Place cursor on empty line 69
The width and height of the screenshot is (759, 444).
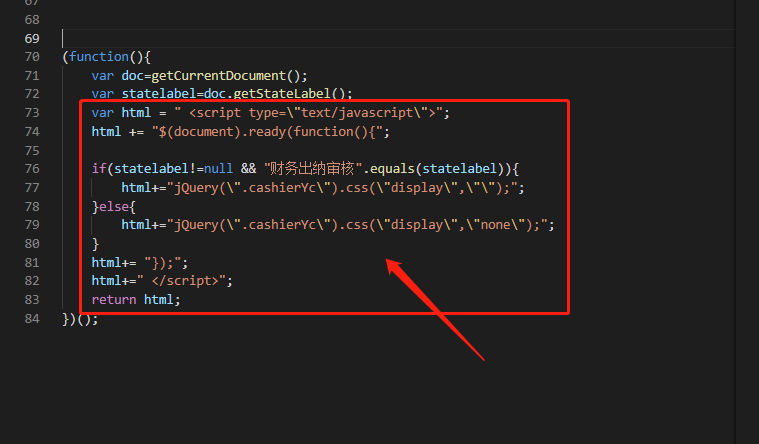(x=398, y=39)
